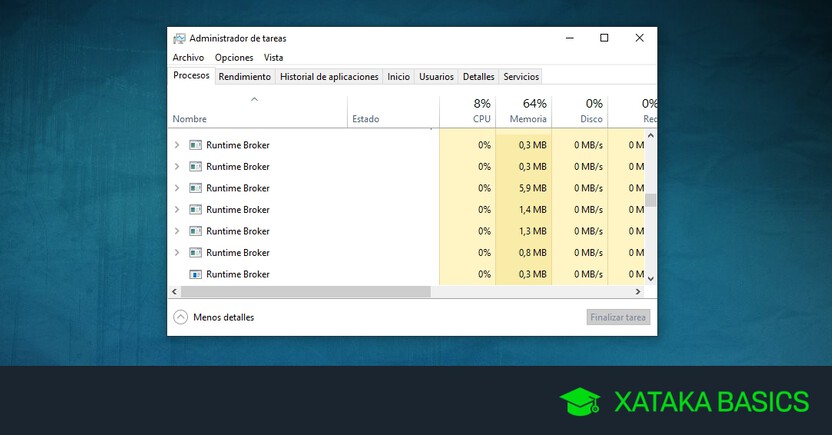Open the Vista menu
This screenshot has height=435, width=832.
[x=274, y=58]
